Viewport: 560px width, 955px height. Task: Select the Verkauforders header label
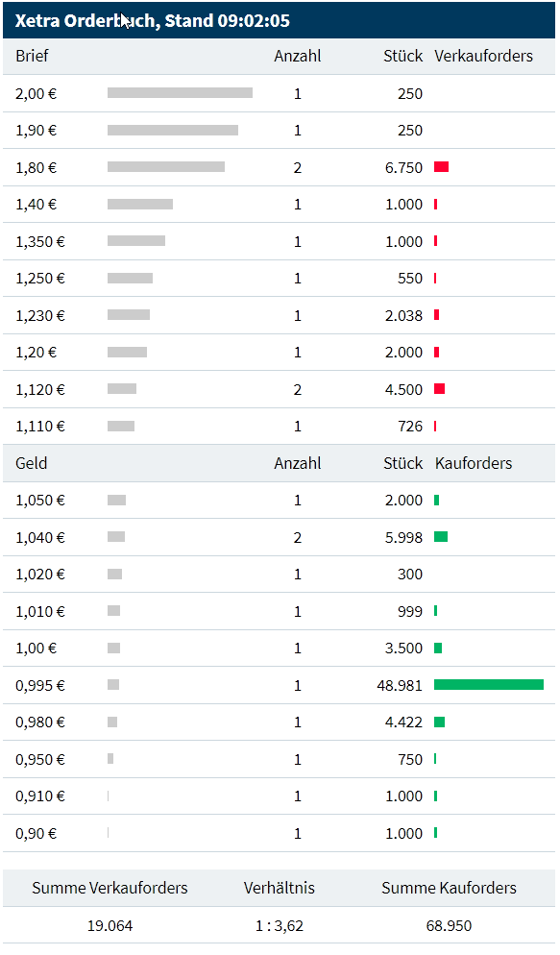[x=484, y=56]
